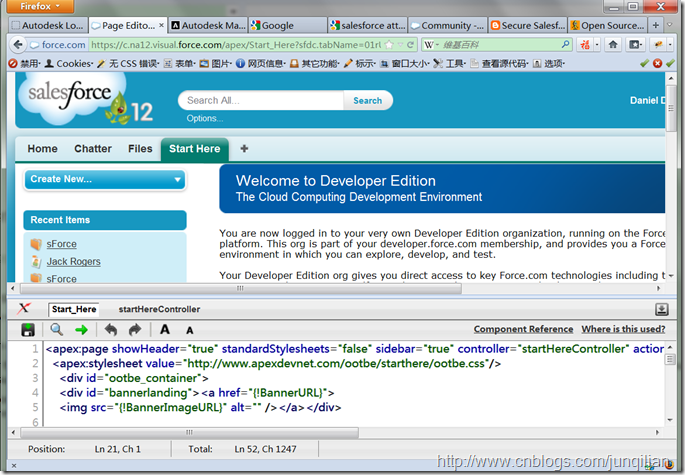Click the Jack Rogers contact icon
Screen dimensions: 685x475
click(x=36, y=261)
